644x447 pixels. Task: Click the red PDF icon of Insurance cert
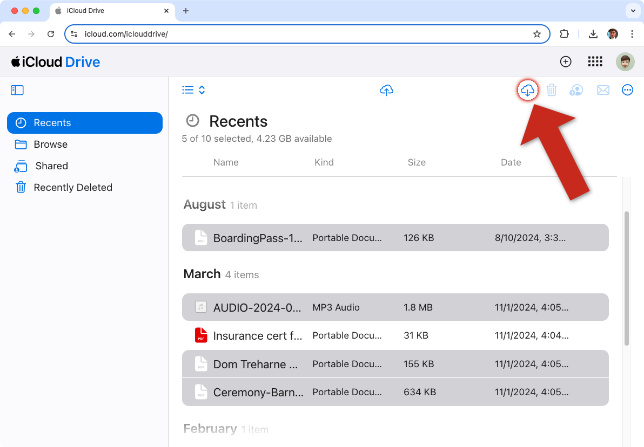(x=201, y=335)
